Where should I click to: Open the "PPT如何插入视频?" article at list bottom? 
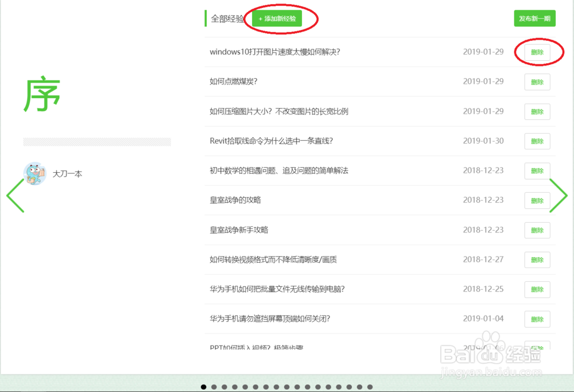[256, 348]
